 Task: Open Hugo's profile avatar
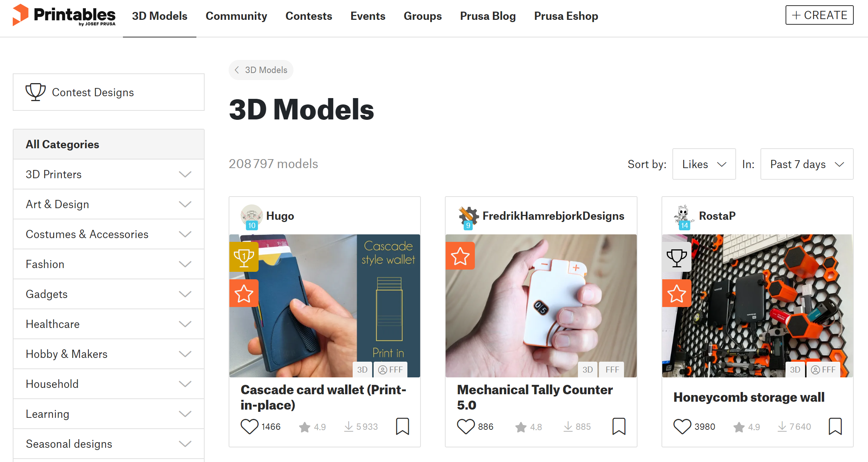[x=251, y=216]
